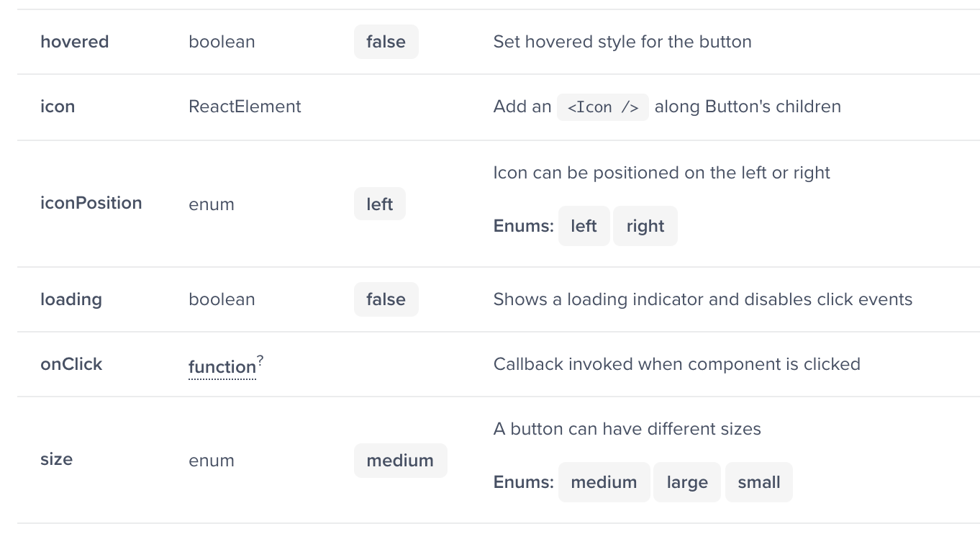This screenshot has width=980, height=534.
Task: Click the dotted-underlined function type link
Action: [x=222, y=367]
